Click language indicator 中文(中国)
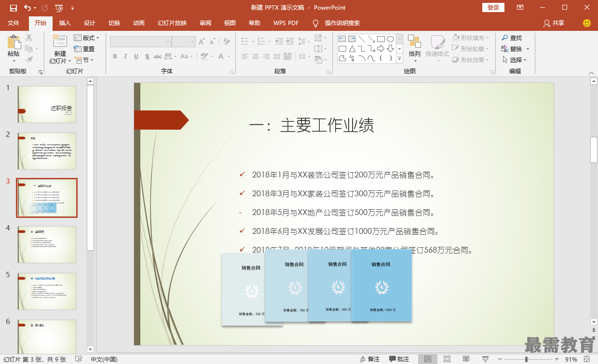598x364 pixels. pos(104,359)
